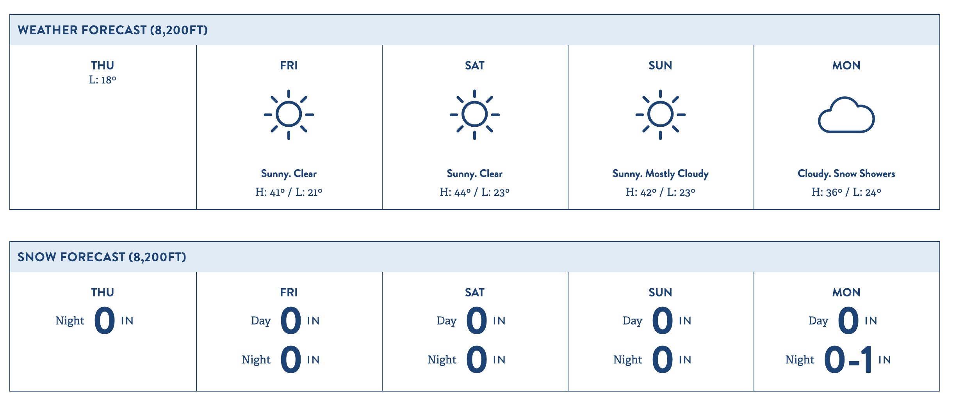
Task: Click Friday's H: 41° / L: 21° temperatures
Action: pos(289,192)
